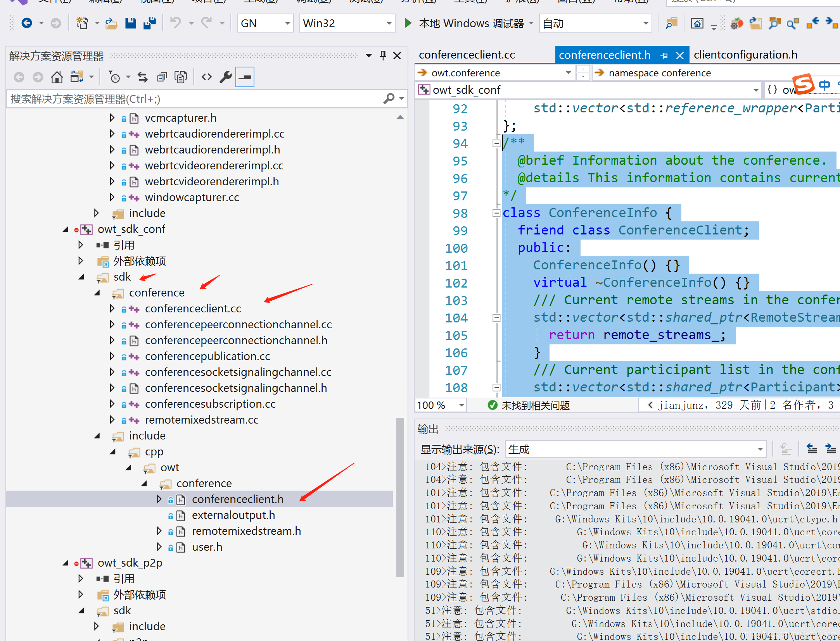The image size is (840, 641).
Task: Toggle pin on Solution Explorer panel
Action: click(x=383, y=56)
